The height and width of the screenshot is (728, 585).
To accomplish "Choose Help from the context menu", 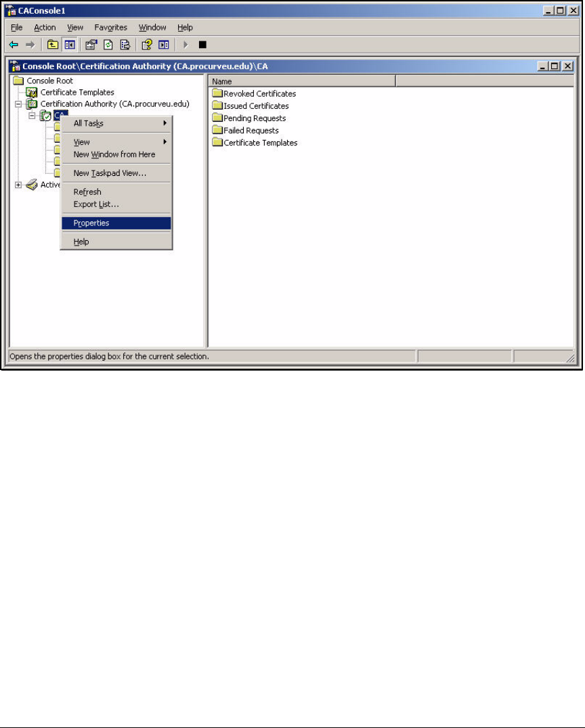I will 116,242.
